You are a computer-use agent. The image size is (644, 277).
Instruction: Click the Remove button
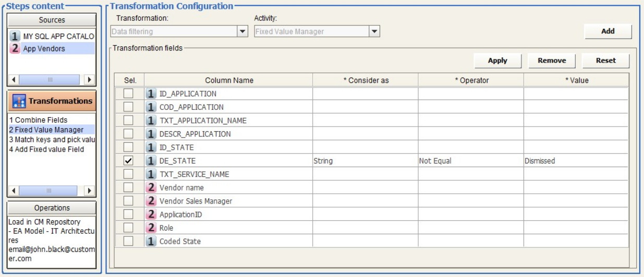pos(552,60)
